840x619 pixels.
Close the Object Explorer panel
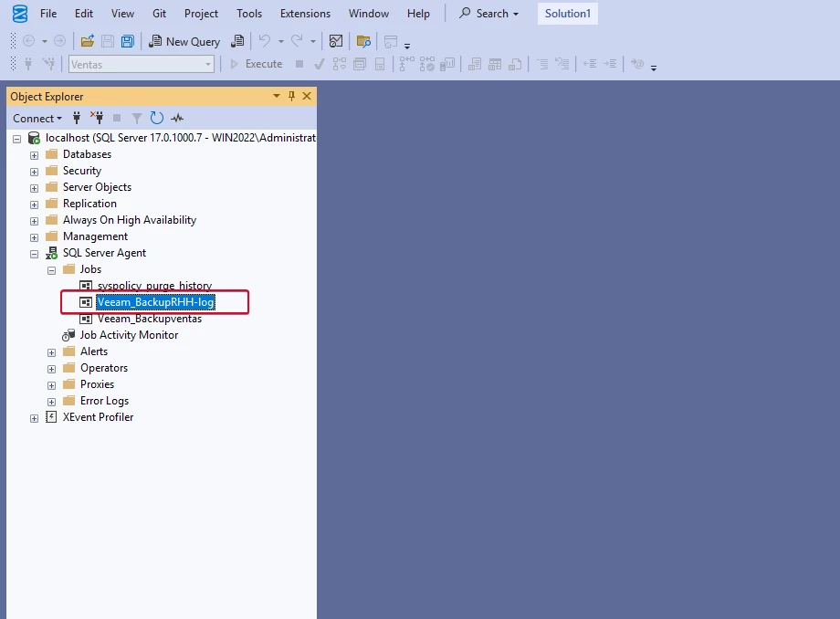307,96
